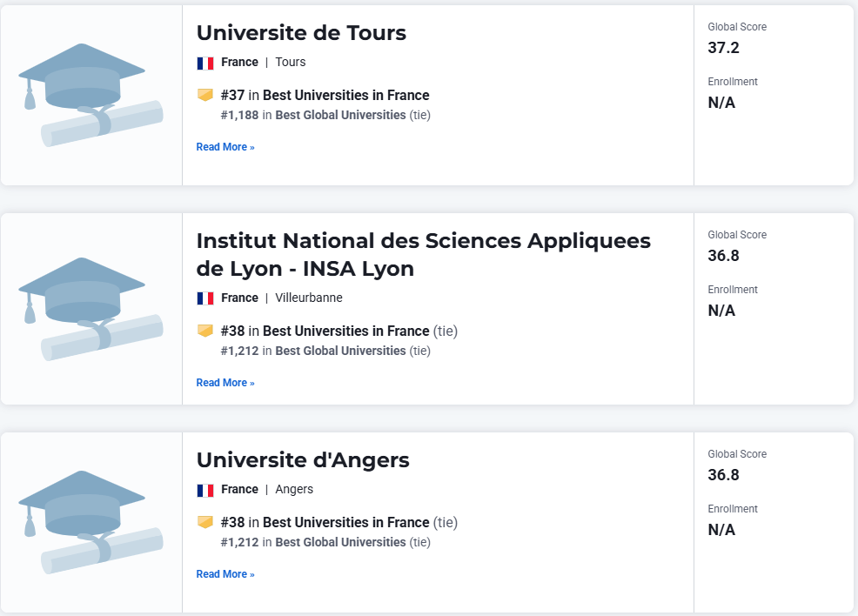Open the INSA Lyon university title link
The image size is (858, 616).
click(x=424, y=255)
